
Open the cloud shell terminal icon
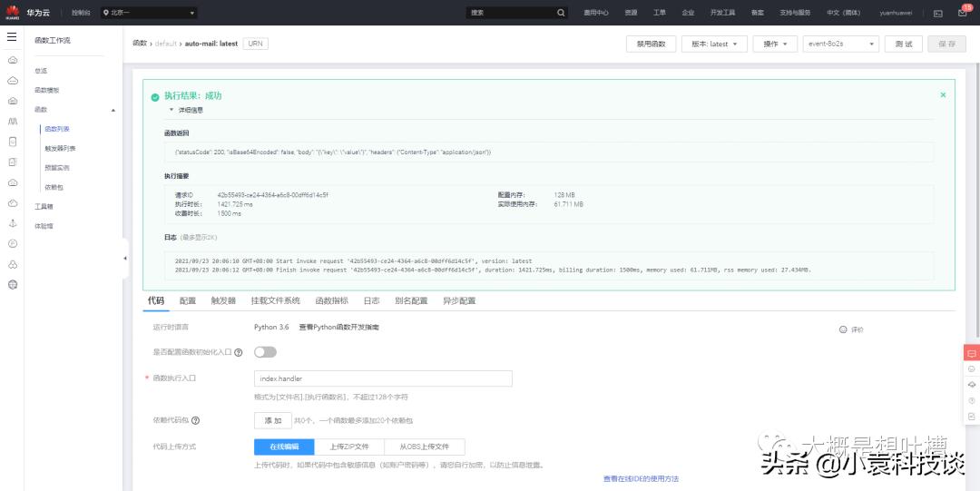point(938,13)
